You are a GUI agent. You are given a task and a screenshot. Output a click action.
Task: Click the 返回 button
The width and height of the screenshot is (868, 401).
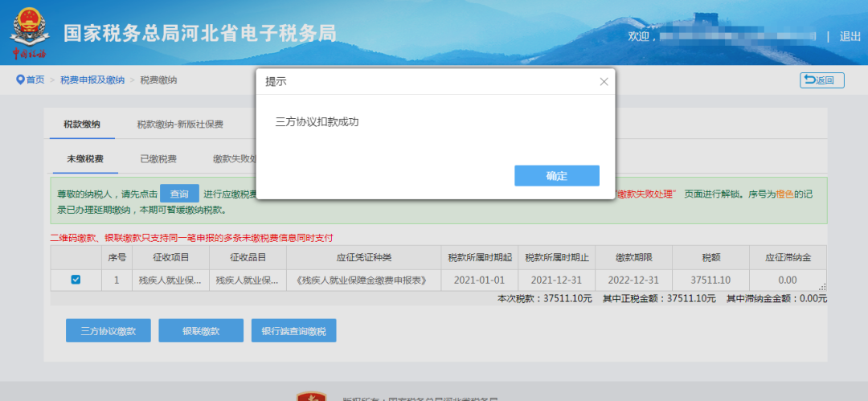(822, 80)
